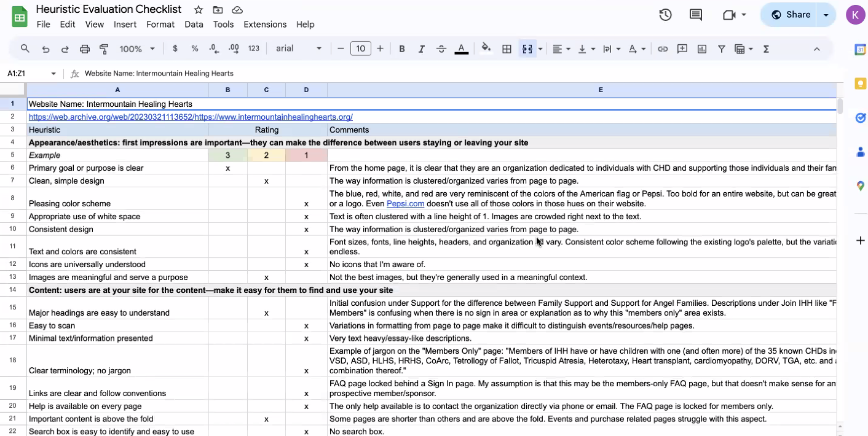868x436 pixels.
Task: Open horizontal align dropdown
Action: 561,49
